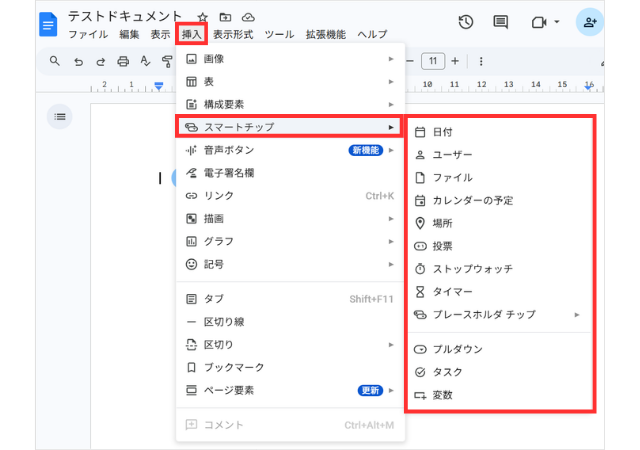This screenshot has width=640, height=450.
Task: Insert a ファイル smart chip
Action: [500, 178]
